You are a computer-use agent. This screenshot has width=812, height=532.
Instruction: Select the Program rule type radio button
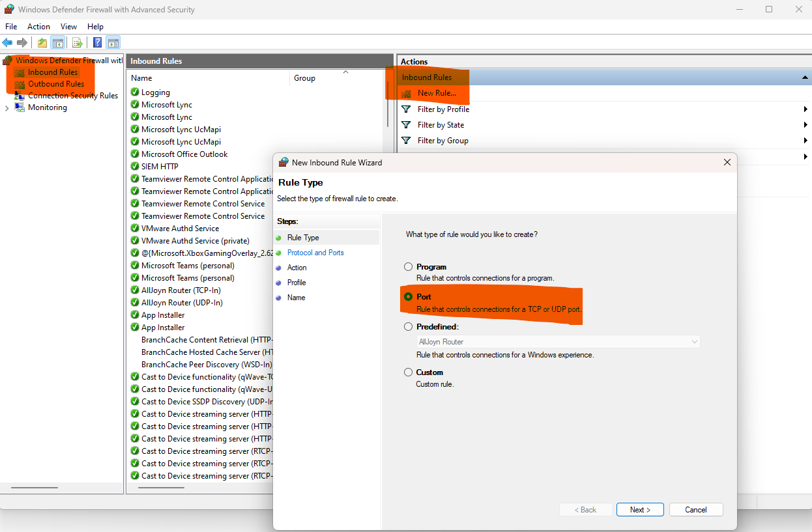[409, 267]
